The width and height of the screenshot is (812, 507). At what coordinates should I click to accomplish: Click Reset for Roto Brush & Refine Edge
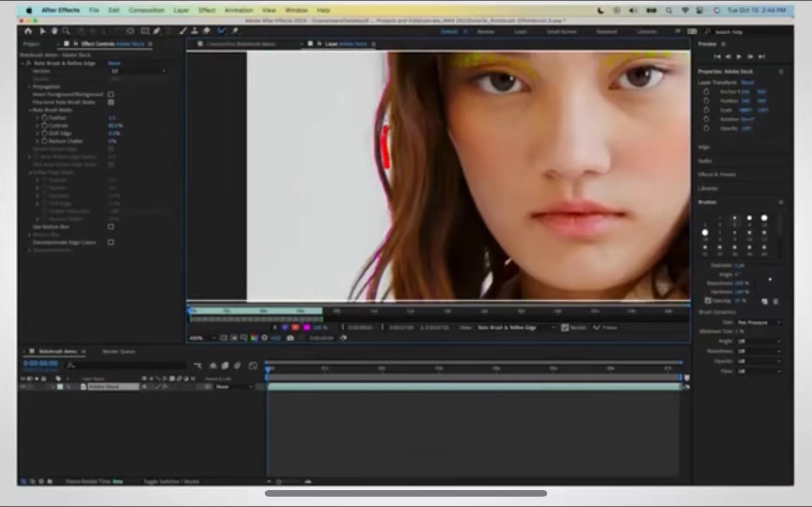pos(114,64)
